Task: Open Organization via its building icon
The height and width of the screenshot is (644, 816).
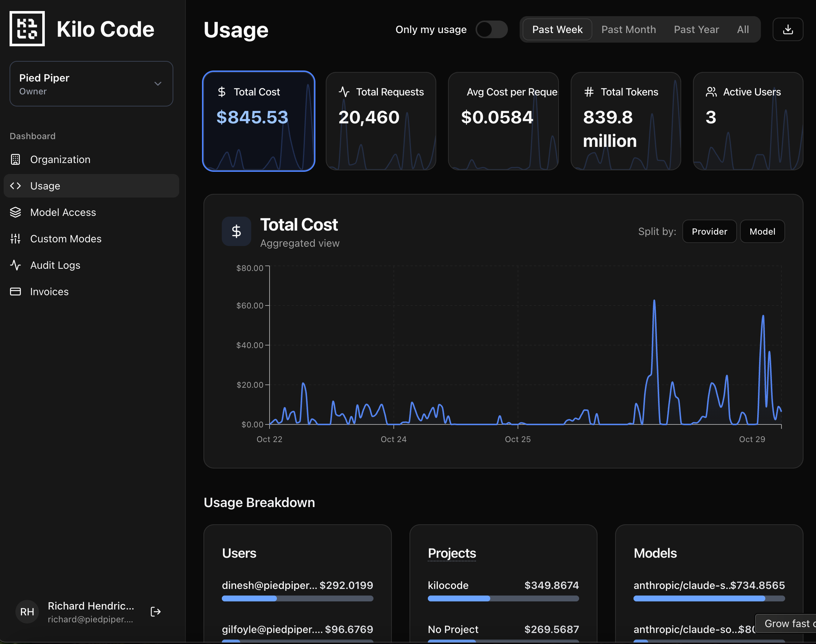Action: click(15, 159)
